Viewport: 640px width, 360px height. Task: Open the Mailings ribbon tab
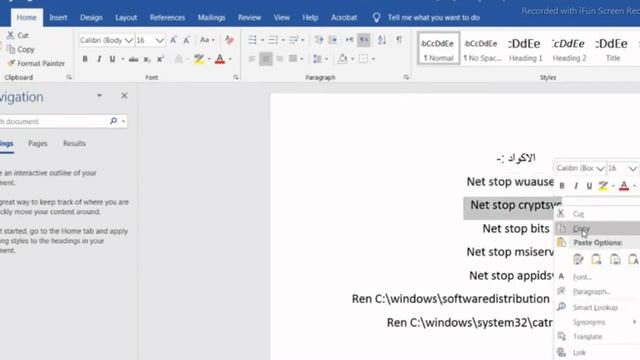[x=211, y=18]
